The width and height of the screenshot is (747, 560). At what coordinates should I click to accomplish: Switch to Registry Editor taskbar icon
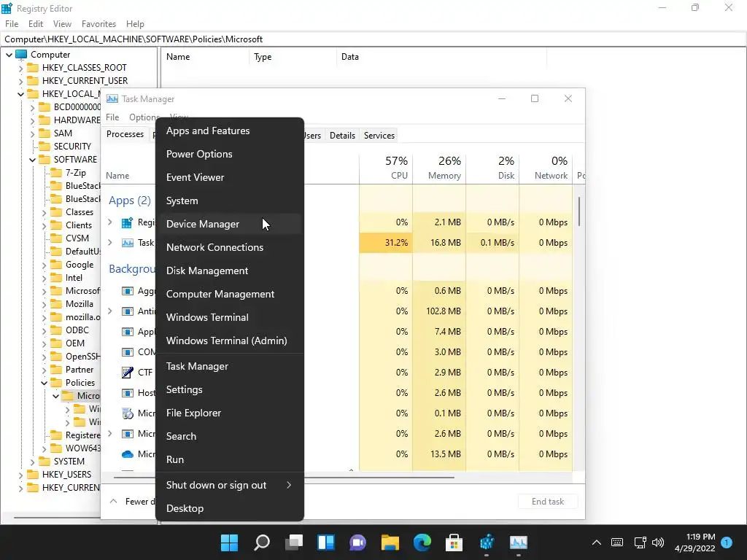tap(487, 542)
